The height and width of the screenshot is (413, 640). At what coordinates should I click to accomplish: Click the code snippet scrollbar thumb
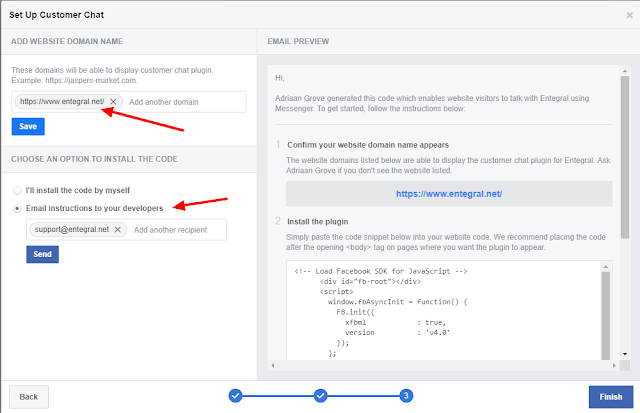click(606, 315)
